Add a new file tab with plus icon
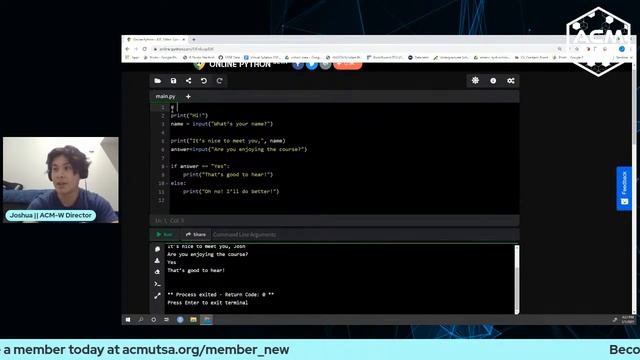The height and width of the screenshot is (360, 640). [x=188, y=97]
